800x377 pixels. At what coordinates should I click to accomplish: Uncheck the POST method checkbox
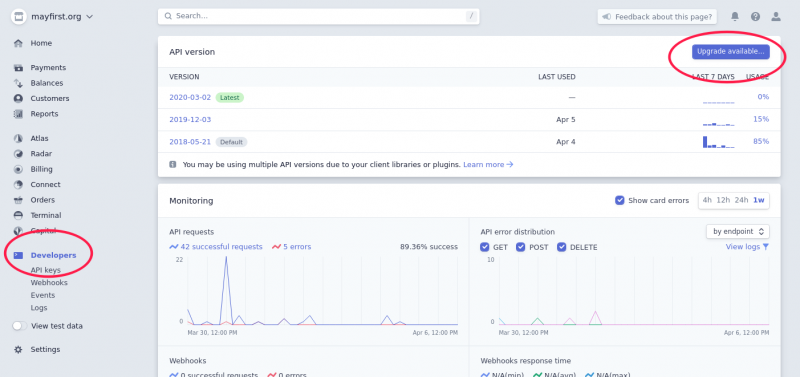pyautogui.click(x=520, y=247)
